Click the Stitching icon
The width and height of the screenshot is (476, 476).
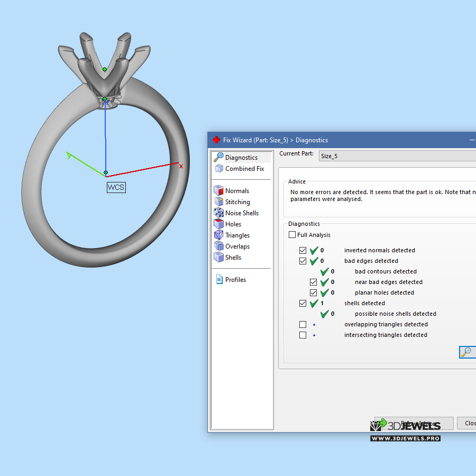(219, 202)
